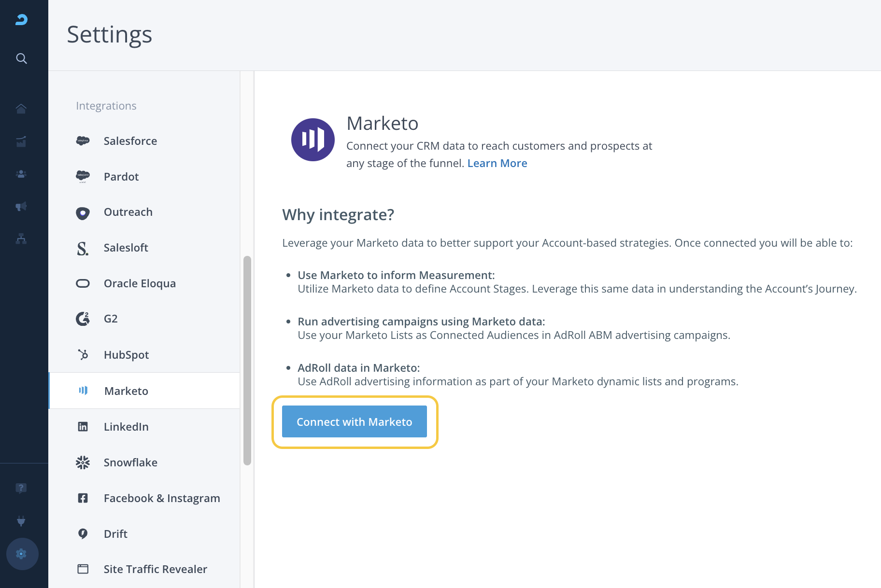
Task: Open the audiences people icon in sidebar
Action: 21,174
